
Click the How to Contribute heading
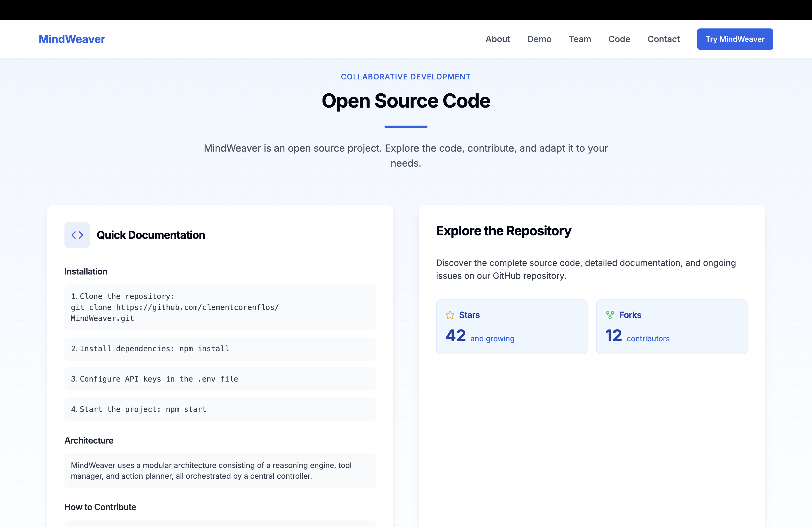[x=100, y=507]
